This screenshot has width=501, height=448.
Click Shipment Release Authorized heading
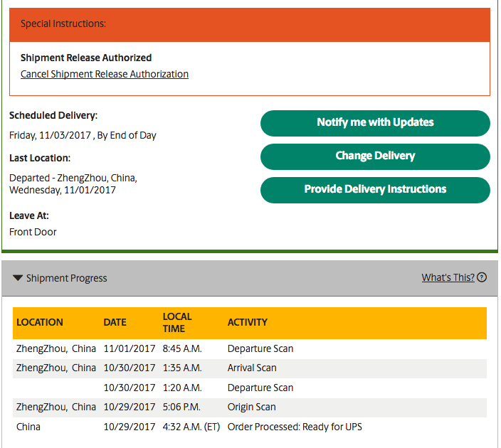86,58
